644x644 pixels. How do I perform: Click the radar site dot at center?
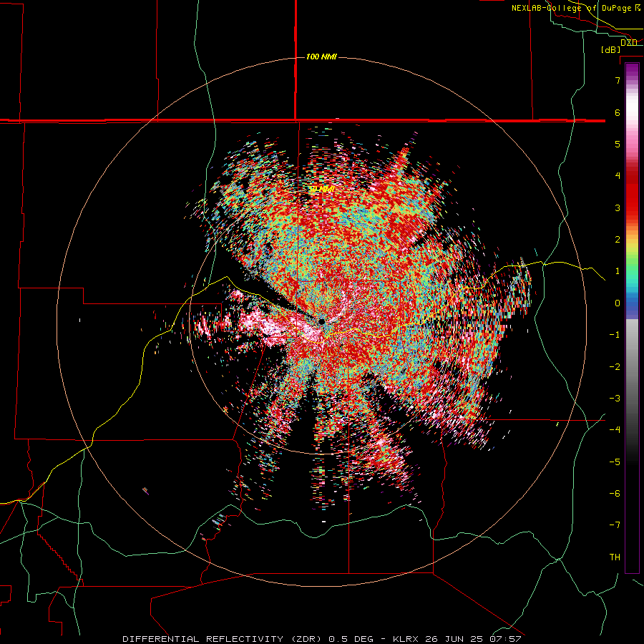(321, 321)
